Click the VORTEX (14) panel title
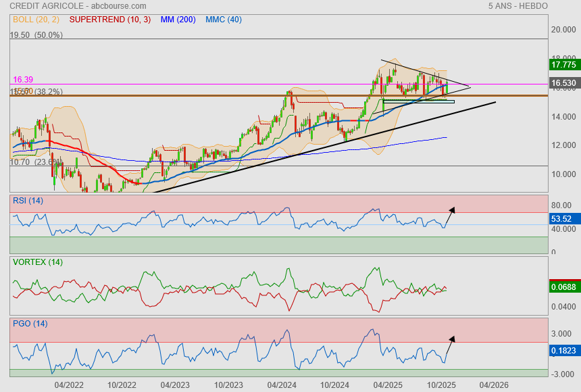 coord(37,262)
